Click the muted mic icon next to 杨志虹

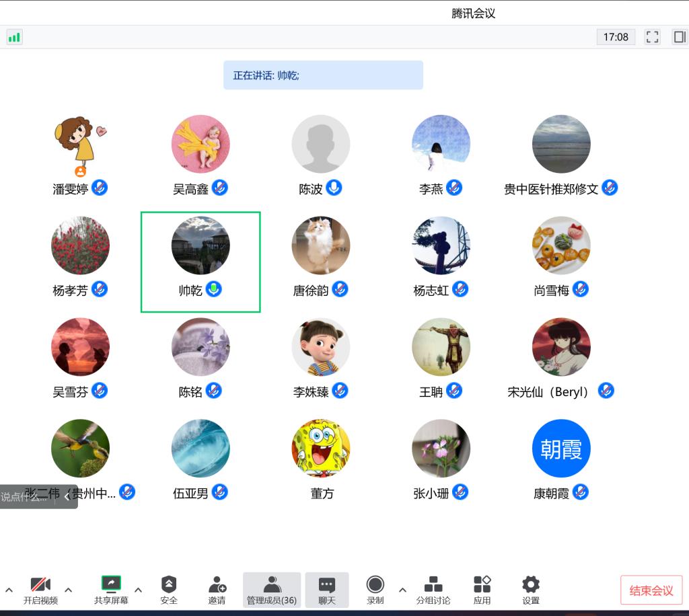coord(460,289)
